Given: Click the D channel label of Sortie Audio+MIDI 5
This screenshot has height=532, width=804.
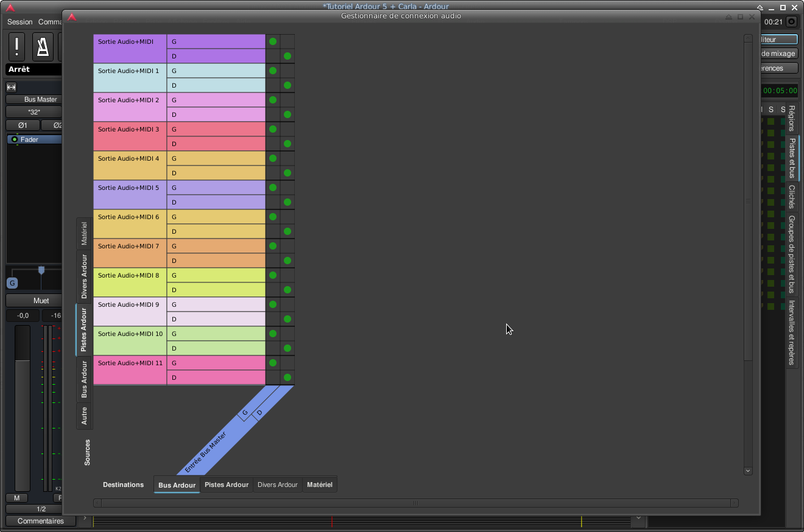Looking at the screenshot, I should 216,202.
